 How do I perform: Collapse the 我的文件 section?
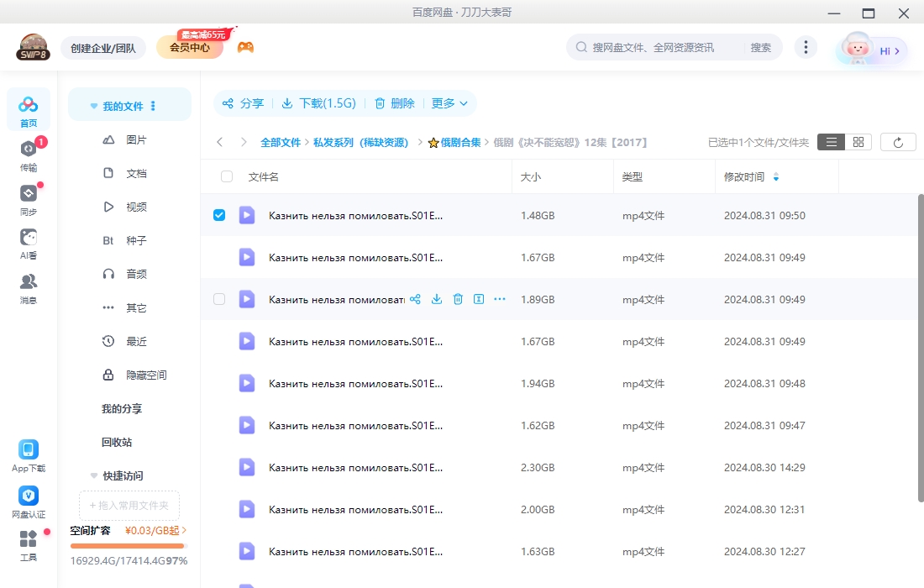click(x=93, y=105)
